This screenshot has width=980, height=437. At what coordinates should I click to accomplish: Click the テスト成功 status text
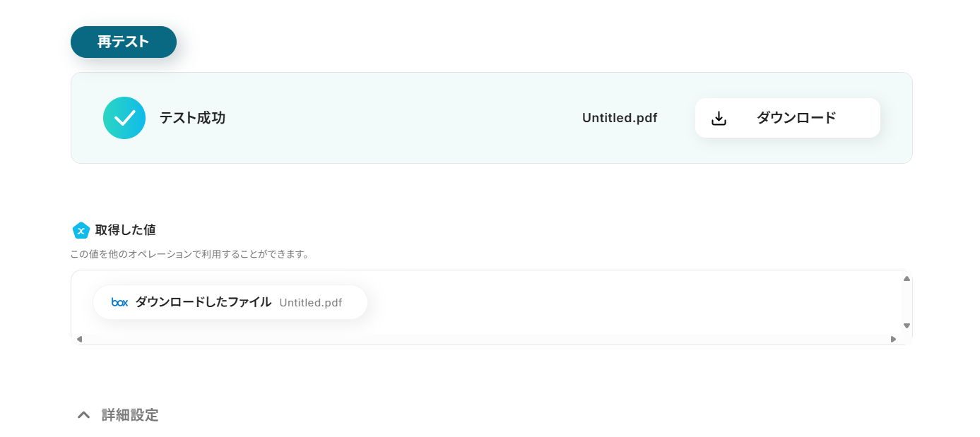(x=192, y=118)
